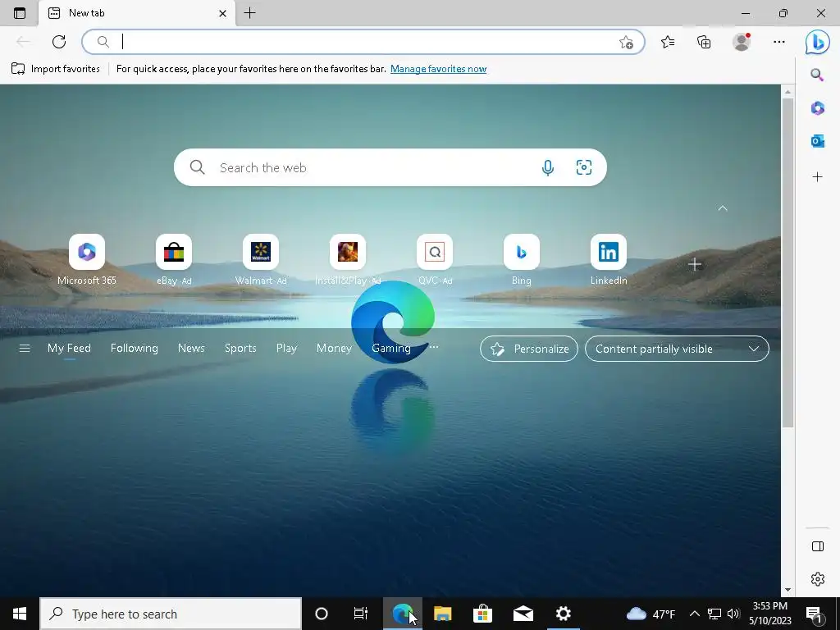This screenshot has width=840, height=630.
Task: Open the weather 47°F widget
Action: pyautogui.click(x=651, y=614)
